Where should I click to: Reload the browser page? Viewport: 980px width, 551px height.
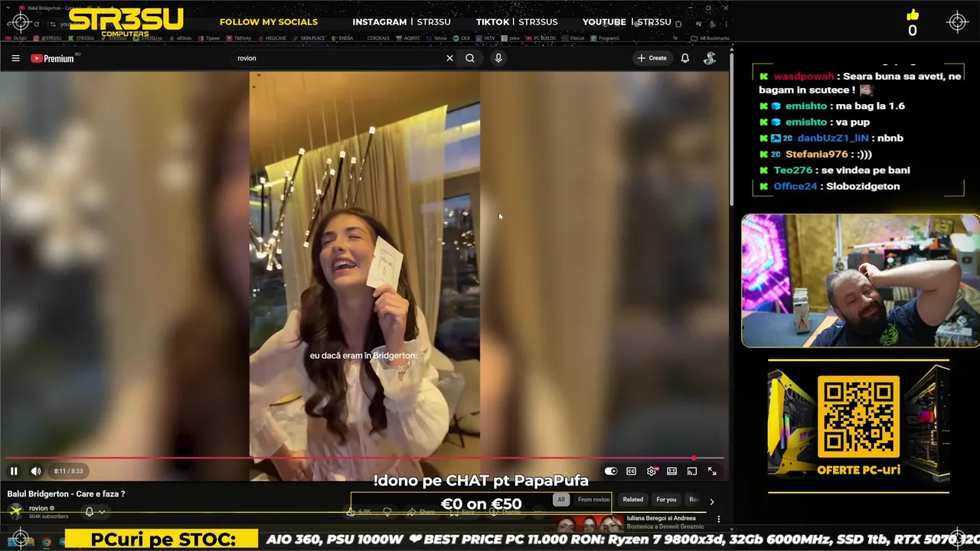click(36, 24)
